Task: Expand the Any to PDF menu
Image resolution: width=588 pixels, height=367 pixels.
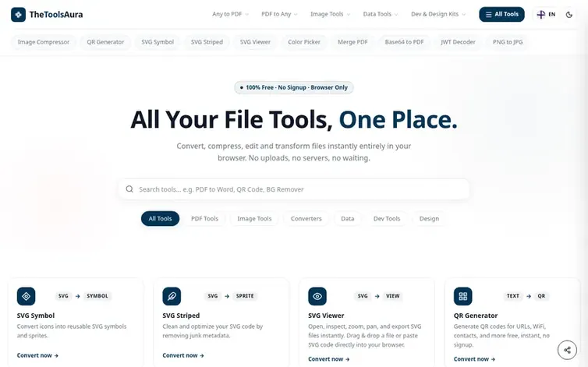Action: coord(230,14)
